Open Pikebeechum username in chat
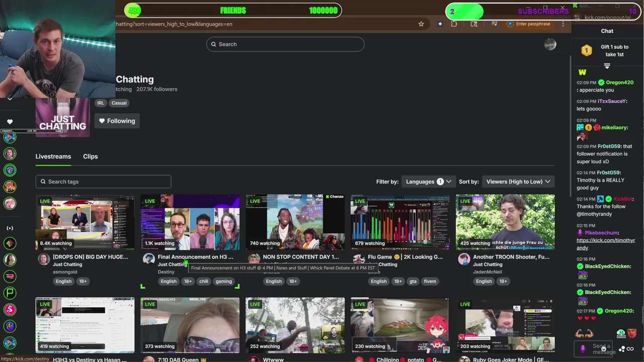This screenshot has height=362, width=644. 601,233
